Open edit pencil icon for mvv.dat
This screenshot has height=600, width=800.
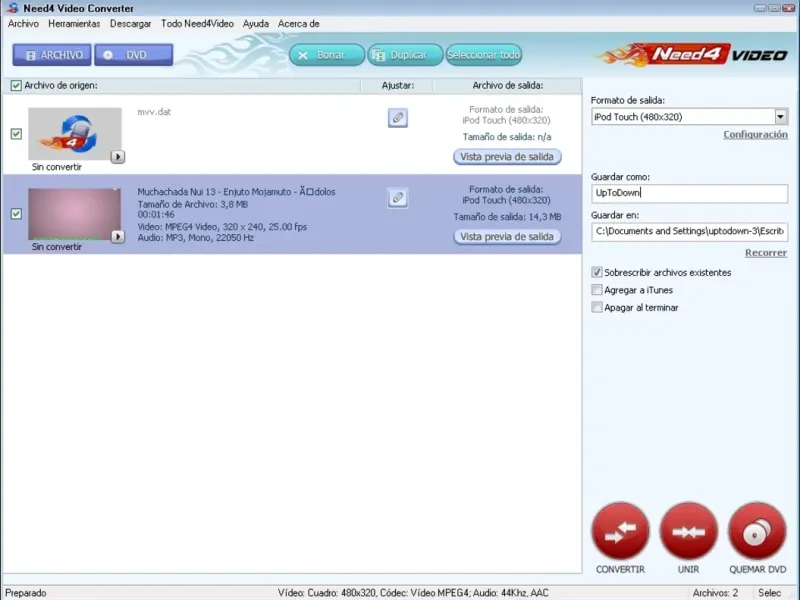click(397, 118)
